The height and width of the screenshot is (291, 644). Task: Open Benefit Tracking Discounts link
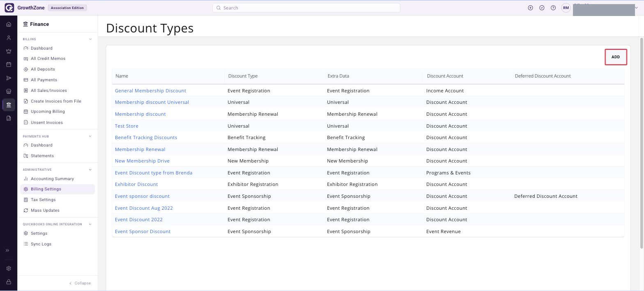(x=146, y=137)
